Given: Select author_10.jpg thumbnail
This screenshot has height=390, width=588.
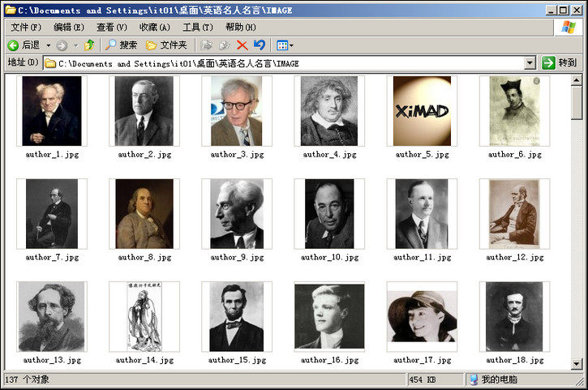Looking at the screenshot, I should [329, 214].
